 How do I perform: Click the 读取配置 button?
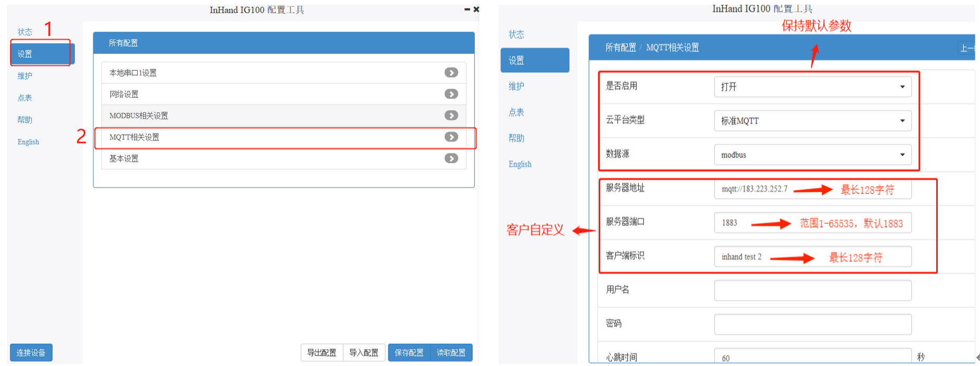pos(451,352)
